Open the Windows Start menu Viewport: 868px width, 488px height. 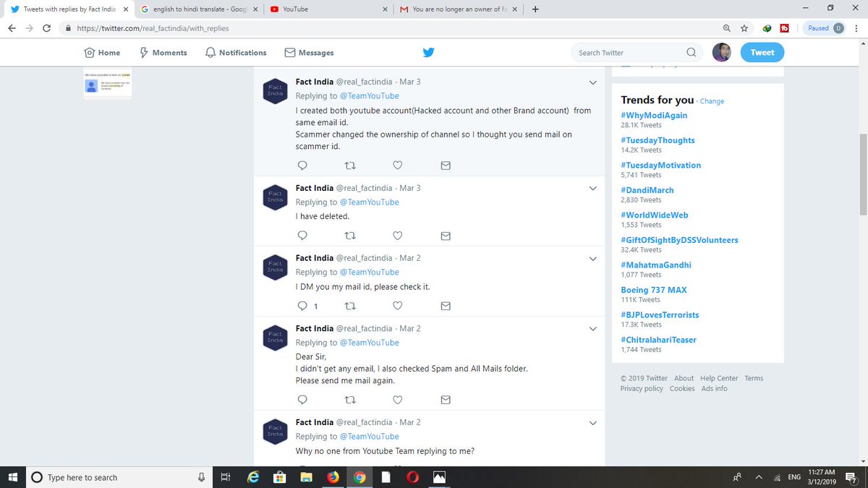[x=12, y=477]
